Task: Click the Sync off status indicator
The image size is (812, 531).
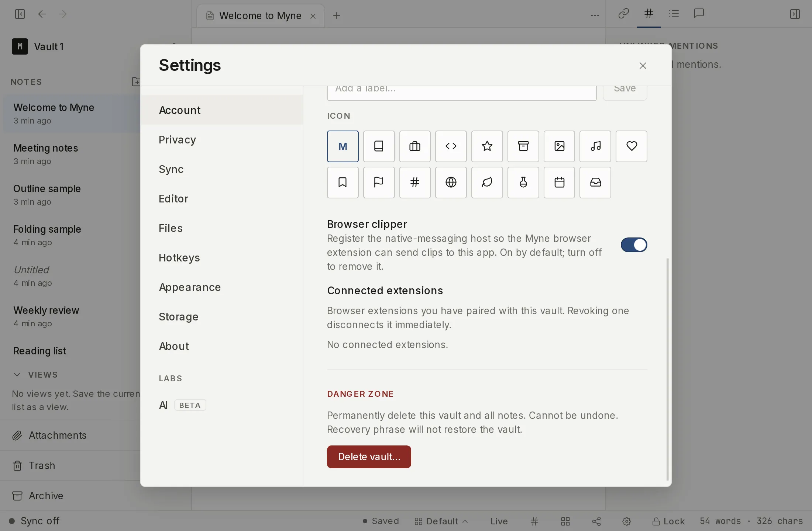Action: 34,521
